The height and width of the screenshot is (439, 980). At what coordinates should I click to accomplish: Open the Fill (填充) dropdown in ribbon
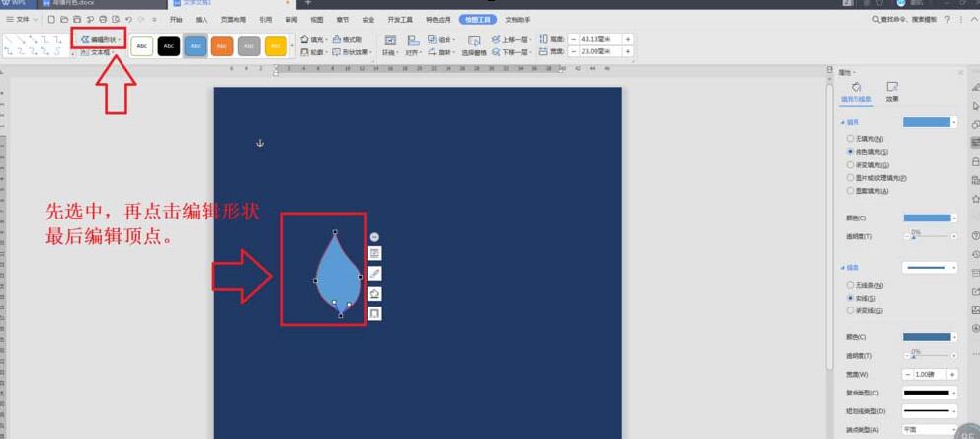[x=314, y=39]
